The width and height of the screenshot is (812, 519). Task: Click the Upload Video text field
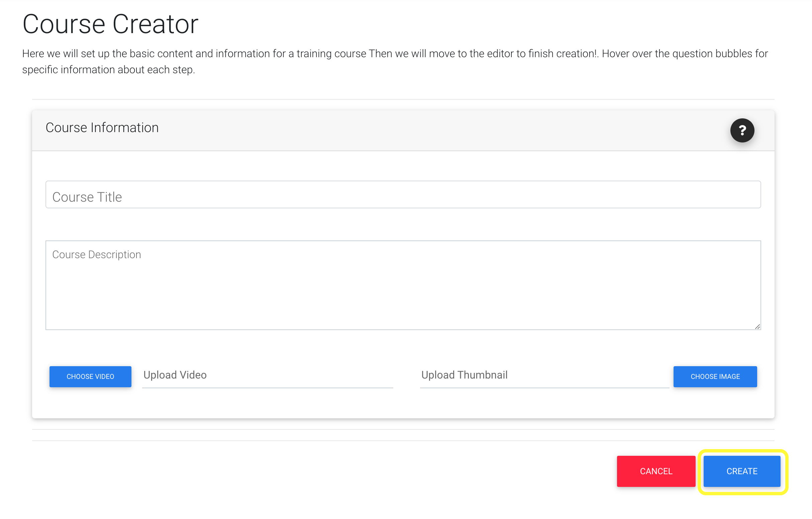[x=268, y=375]
